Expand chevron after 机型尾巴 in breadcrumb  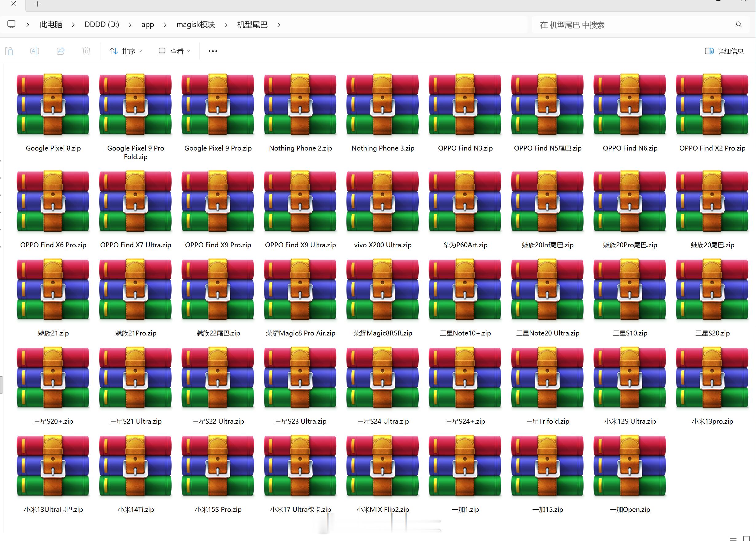[x=279, y=25]
